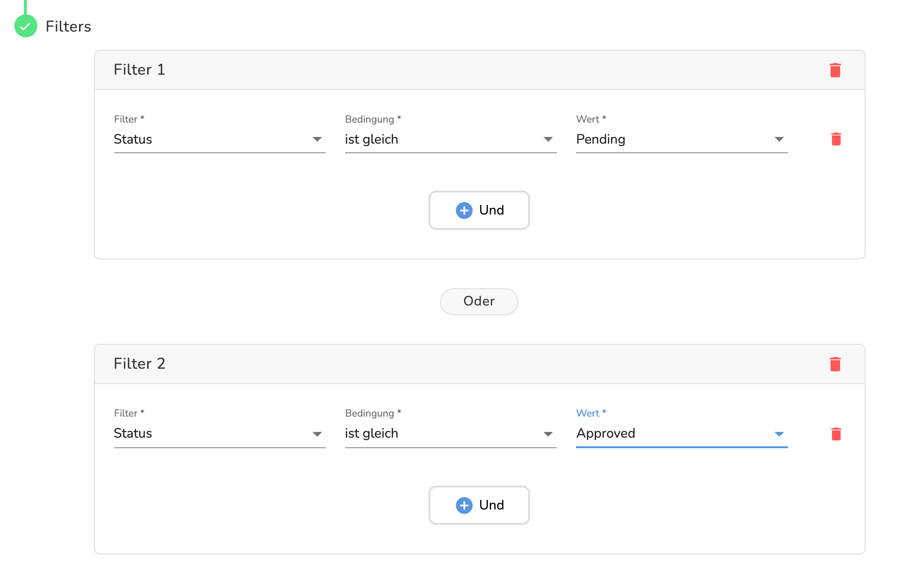Viewport: 924px width, 566px height.
Task: Remove the Pending condition row in Filter 1
Action: (836, 139)
